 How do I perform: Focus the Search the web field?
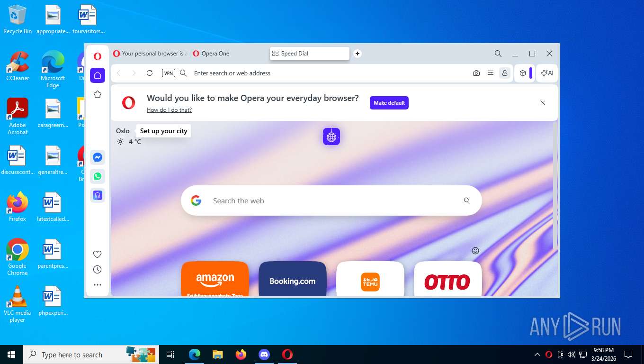tap(331, 200)
